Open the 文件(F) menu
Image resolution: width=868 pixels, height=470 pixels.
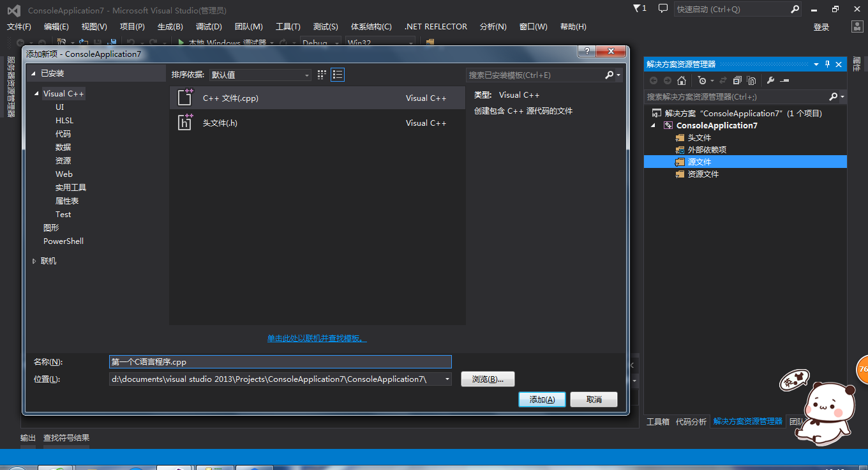tap(19, 26)
